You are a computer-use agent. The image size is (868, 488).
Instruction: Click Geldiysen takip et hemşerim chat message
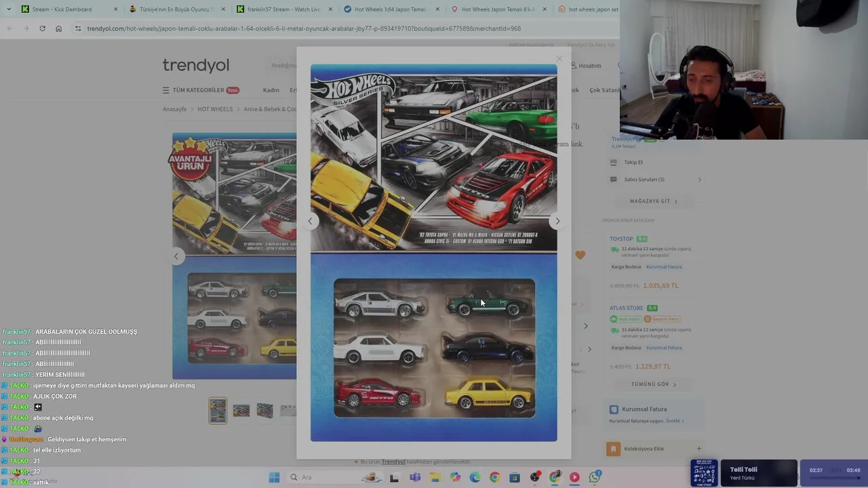(x=87, y=439)
